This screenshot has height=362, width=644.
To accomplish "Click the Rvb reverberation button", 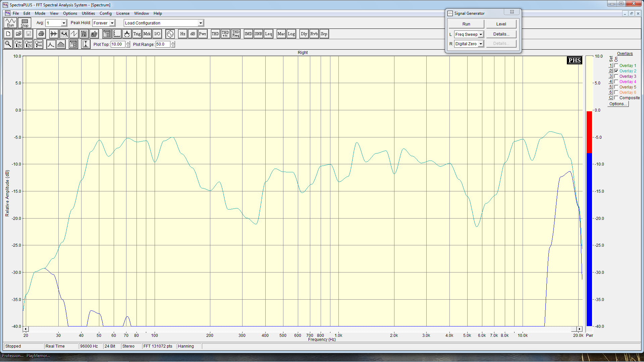I will tap(314, 34).
